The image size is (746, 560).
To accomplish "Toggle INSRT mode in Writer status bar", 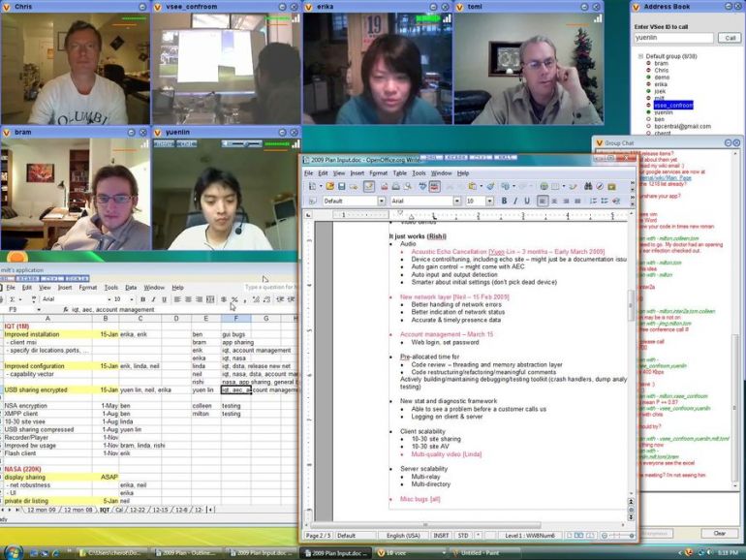I will (441, 536).
